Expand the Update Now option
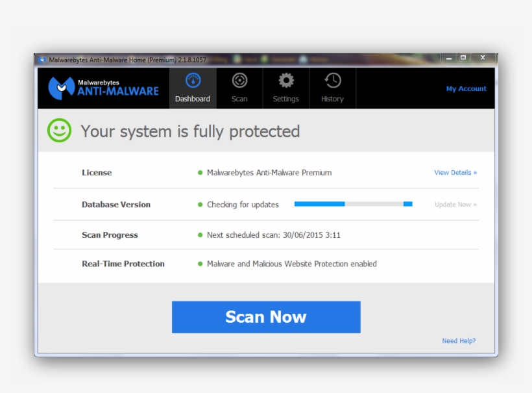Image resolution: width=532 pixels, height=393 pixels. click(454, 204)
